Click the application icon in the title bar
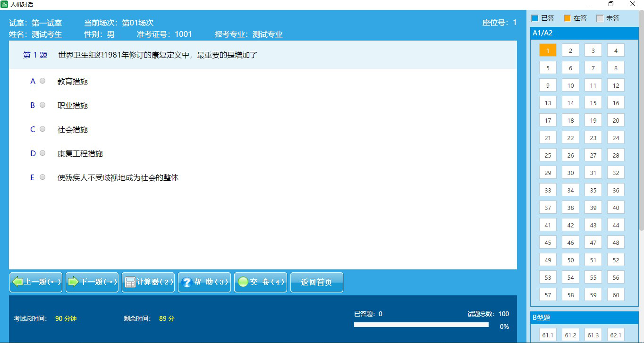Image resolution: width=644 pixels, height=343 pixels. 5,4
